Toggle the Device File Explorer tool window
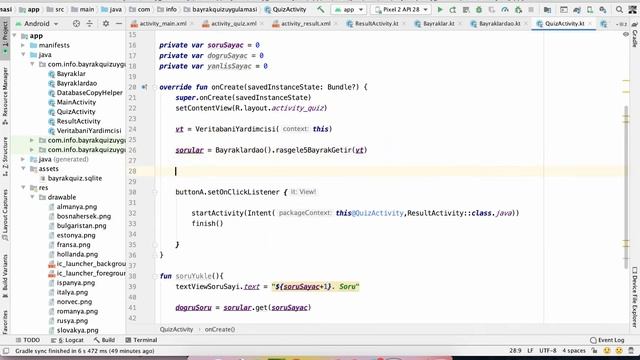Screen dimensions: 640x360 click(635, 297)
